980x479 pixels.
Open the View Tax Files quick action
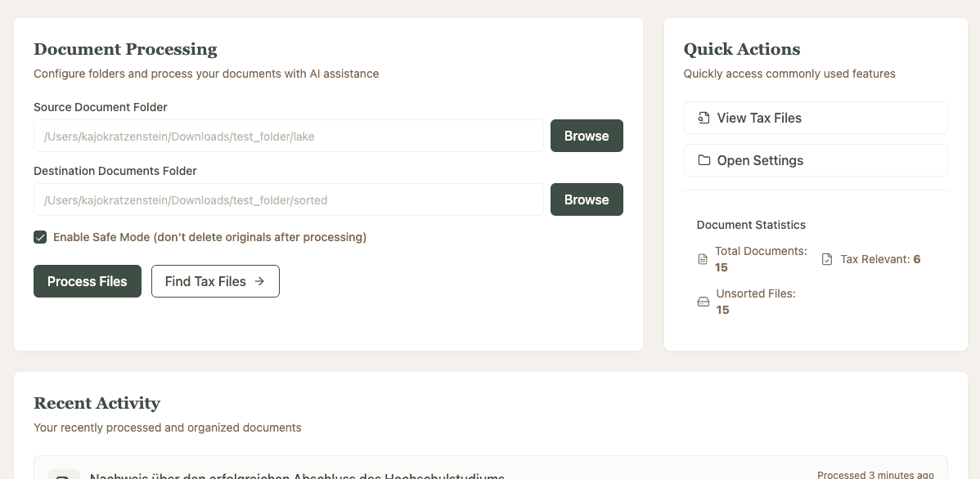pyautogui.click(x=815, y=118)
